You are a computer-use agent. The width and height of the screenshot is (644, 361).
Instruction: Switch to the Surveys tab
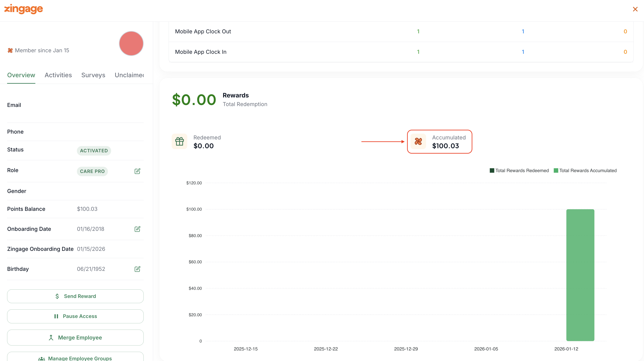(93, 75)
